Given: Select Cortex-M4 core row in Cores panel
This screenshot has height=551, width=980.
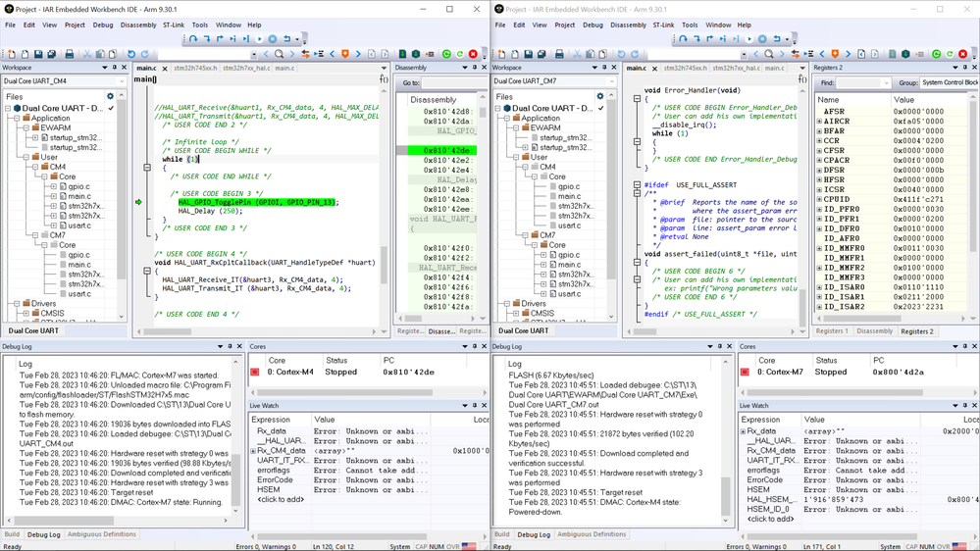Looking at the screenshot, I should [x=369, y=372].
